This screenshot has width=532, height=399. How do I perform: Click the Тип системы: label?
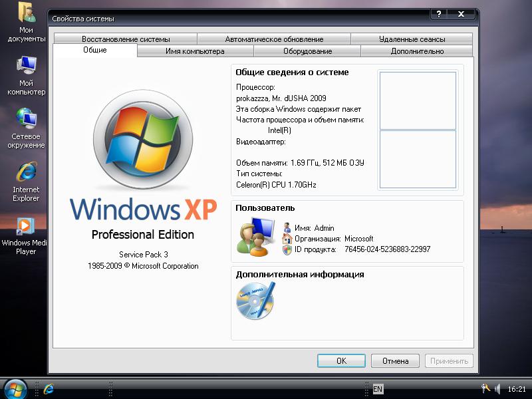pyautogui.click(x=259, y=174)
